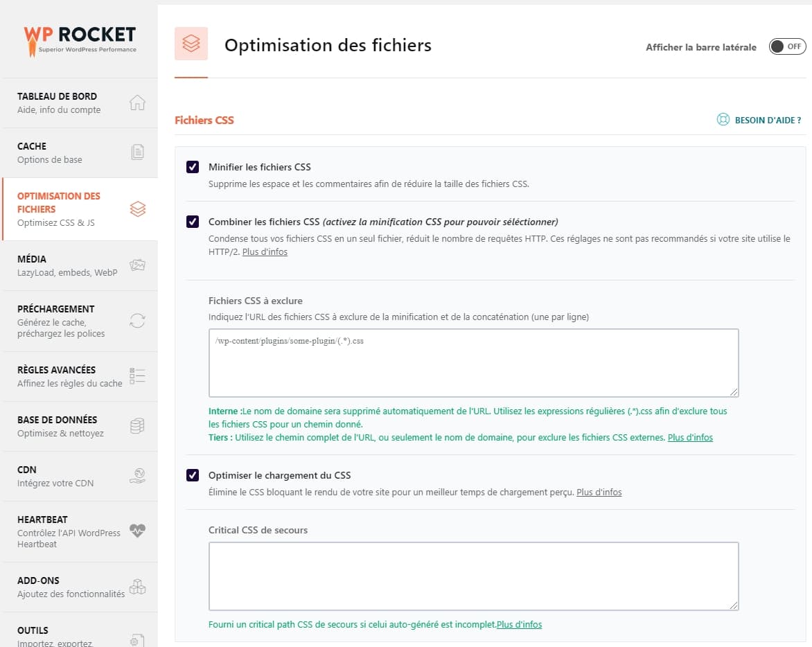Click the Afficher la barre latérale label
The image size is (812, 647).
700,47
